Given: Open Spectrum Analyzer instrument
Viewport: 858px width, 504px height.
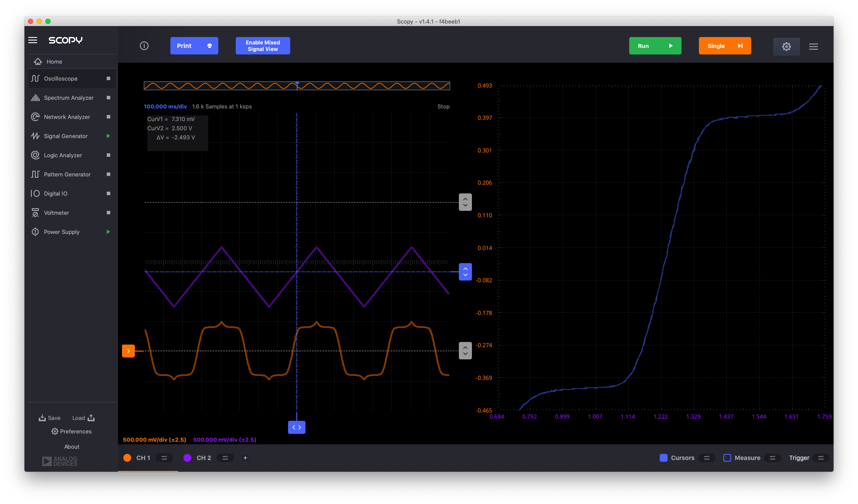Looking at the screenshot, I should (x=72, y=98).
